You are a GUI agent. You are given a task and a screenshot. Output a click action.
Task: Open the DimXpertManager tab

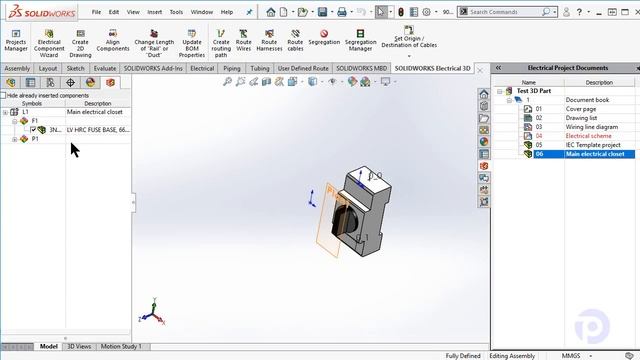point(70,82)
